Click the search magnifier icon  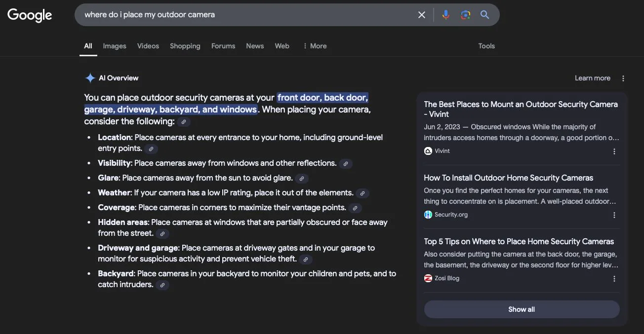tap(484, 15)
